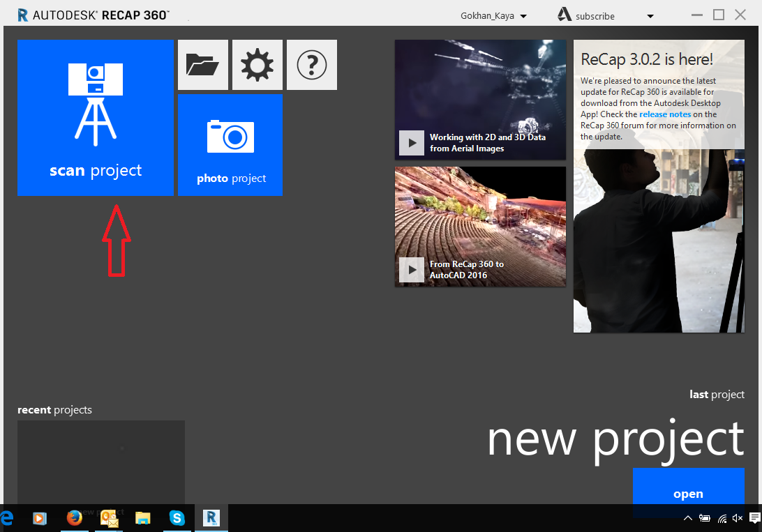This screenshot has height=532, width=762.
Task: Open settings via the gear tile
Action: (x=257, y=65)
